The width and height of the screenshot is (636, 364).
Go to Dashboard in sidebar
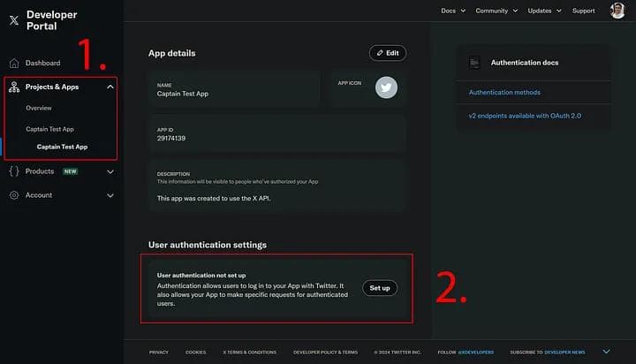point(42,64)
